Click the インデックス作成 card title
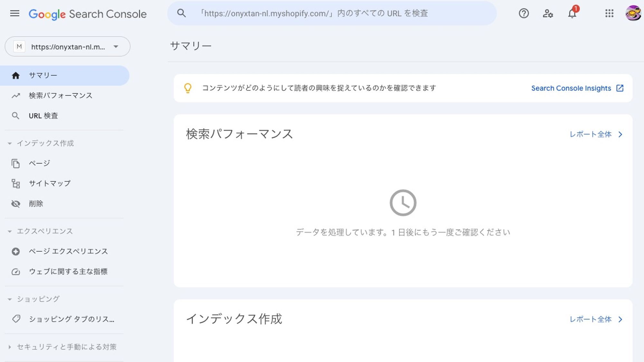Viewport: 644px width, 362px height. pyautogui.click(x=234, y=319)
